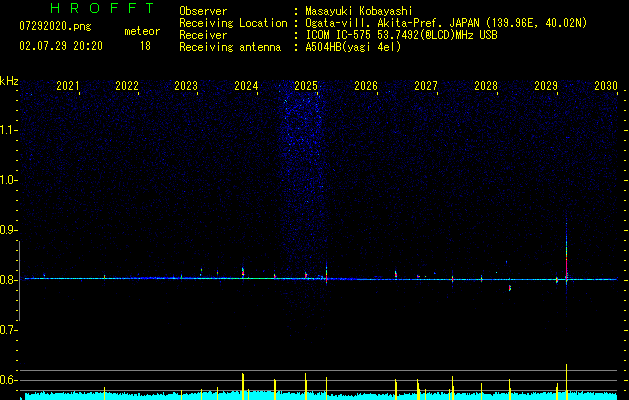
Task: Click the HROFFT title text
Action: [102, 8]
